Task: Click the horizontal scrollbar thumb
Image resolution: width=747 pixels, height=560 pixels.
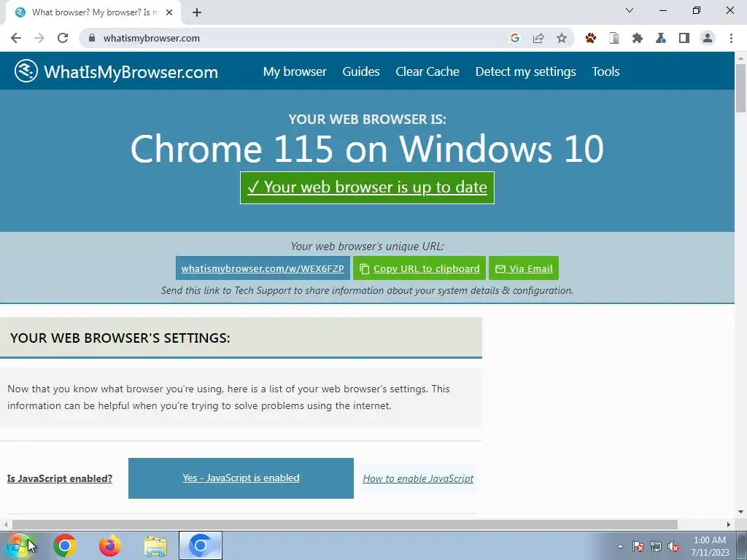Action: [345, 524]
